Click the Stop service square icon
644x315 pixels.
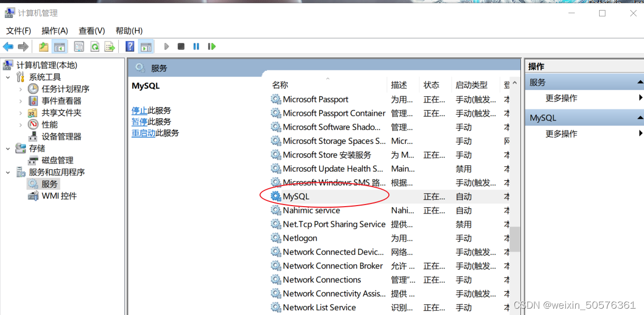coord(180,46)
